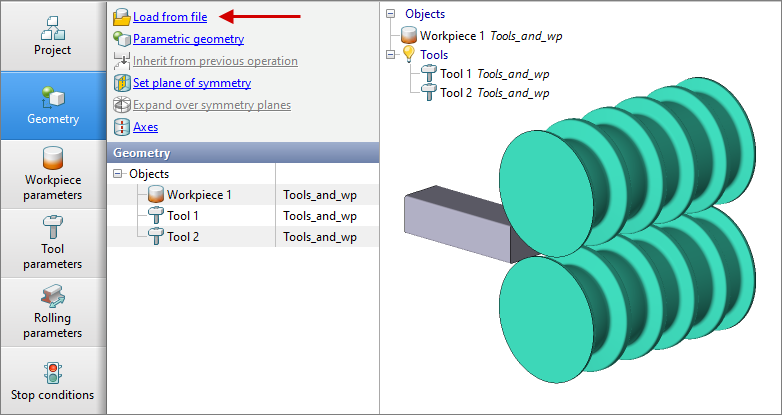Click Workpiece 1 cylinder icon in Geometry table

tap(155, 195)
